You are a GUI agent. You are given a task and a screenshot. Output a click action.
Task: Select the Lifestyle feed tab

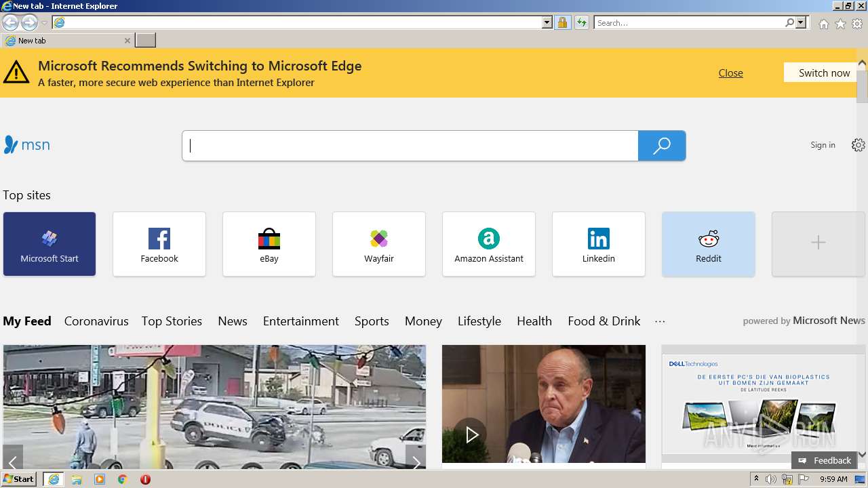(479, 321)
